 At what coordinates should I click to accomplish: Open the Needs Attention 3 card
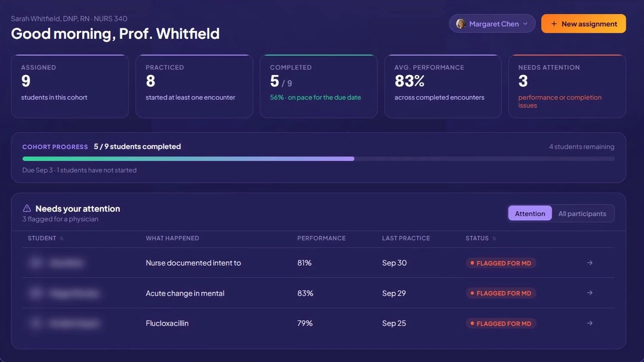click(x=567, y=86)
